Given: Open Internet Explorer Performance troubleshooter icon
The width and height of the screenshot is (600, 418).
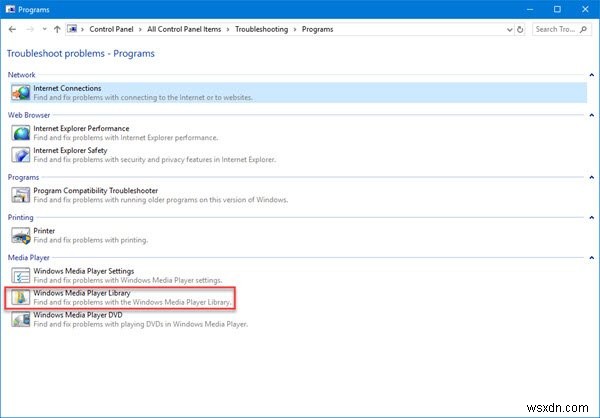Looking at the screenshot, I should (20, 133).
